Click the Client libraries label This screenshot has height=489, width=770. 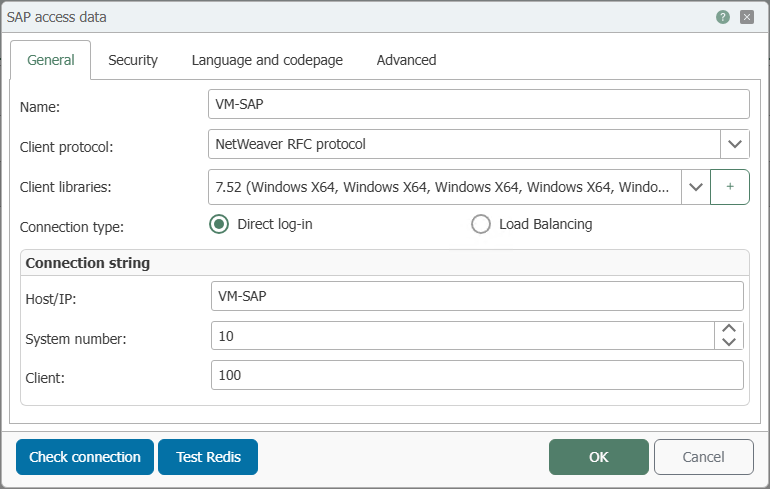point(65,187)
